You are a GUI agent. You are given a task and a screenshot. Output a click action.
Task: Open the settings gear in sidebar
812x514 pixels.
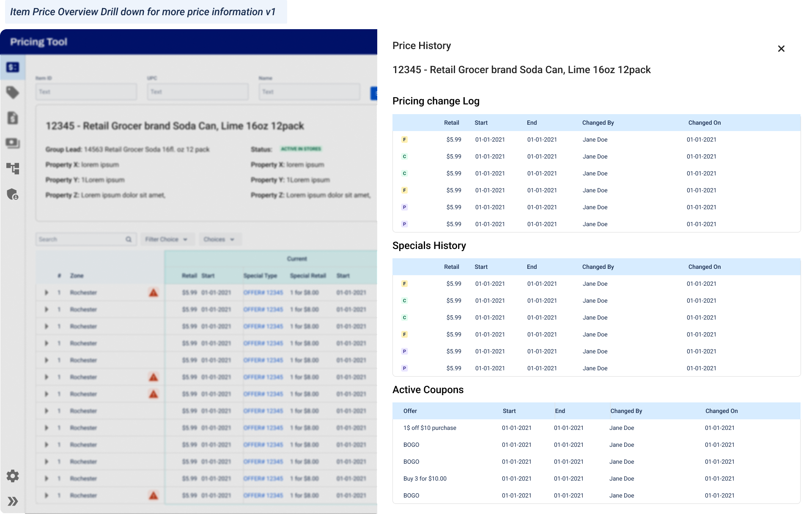(13, 476)
